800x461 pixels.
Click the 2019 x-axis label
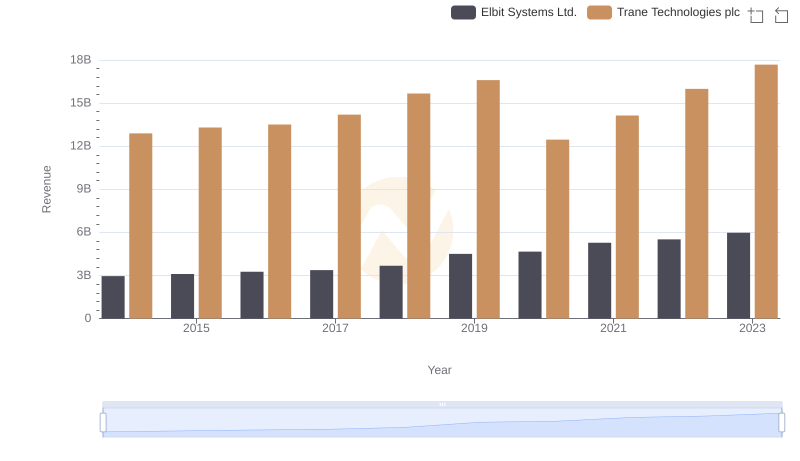pyautogui.click(x=474, y=328)
